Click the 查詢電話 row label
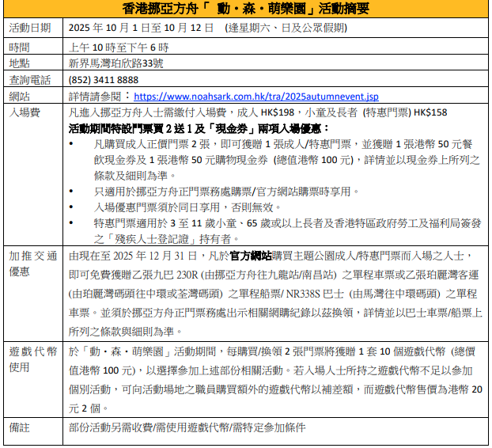 tap(30, 79)
